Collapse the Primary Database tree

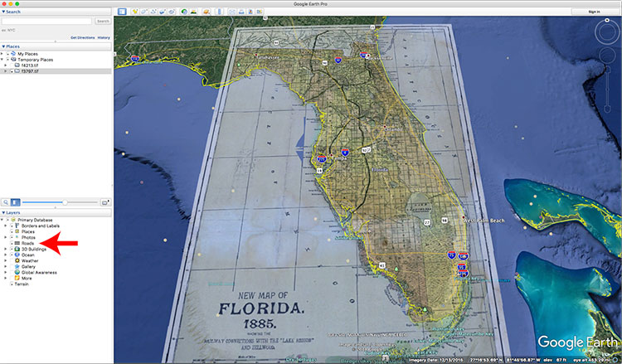click(2, 220)
